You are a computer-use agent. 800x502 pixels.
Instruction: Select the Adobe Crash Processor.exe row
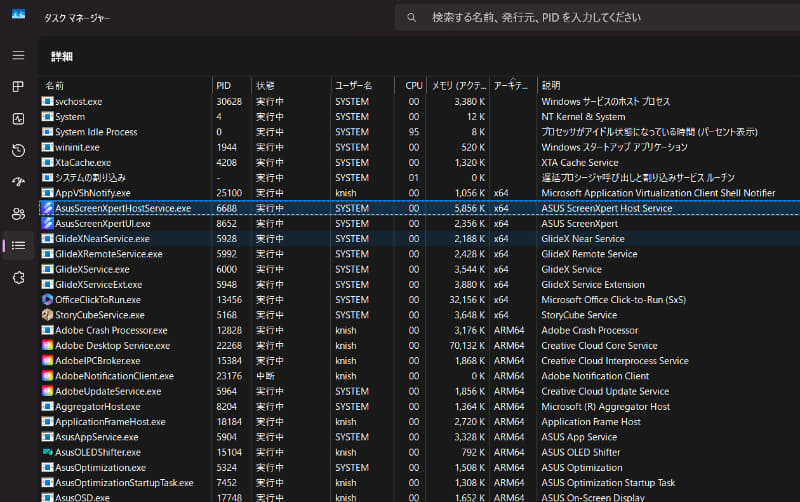[420, 330]
